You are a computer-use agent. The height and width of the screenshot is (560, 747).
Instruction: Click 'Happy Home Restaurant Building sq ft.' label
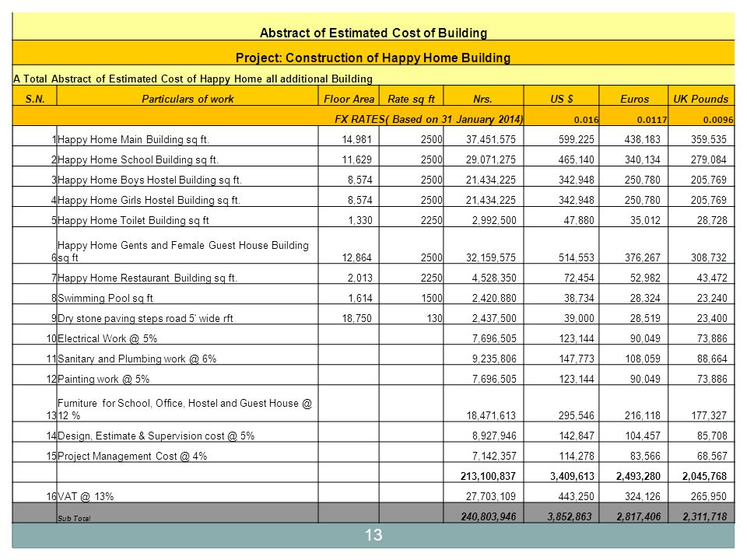coord(147,278)
